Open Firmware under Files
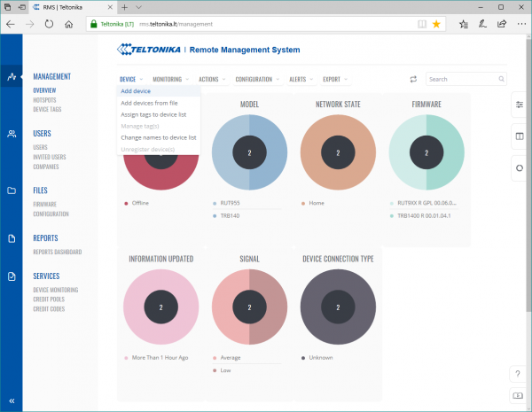 [x=45, y=204]
